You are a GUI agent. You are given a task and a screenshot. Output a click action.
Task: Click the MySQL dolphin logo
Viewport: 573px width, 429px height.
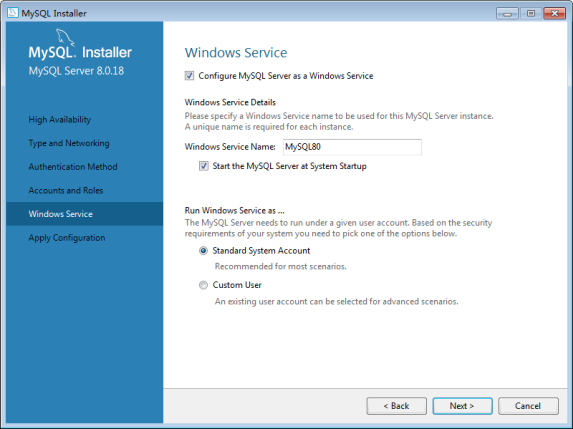[65, 37]
